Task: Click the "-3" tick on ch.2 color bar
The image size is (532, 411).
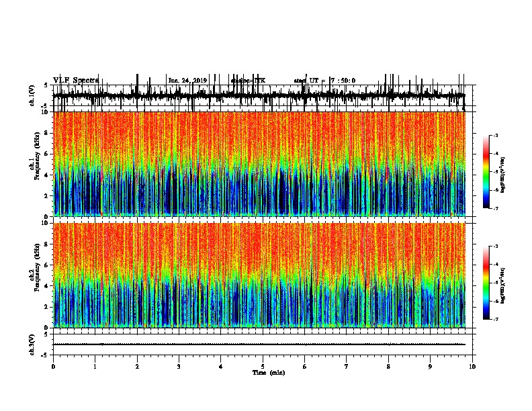Action: pyautogui.click(x=495, y=246)
